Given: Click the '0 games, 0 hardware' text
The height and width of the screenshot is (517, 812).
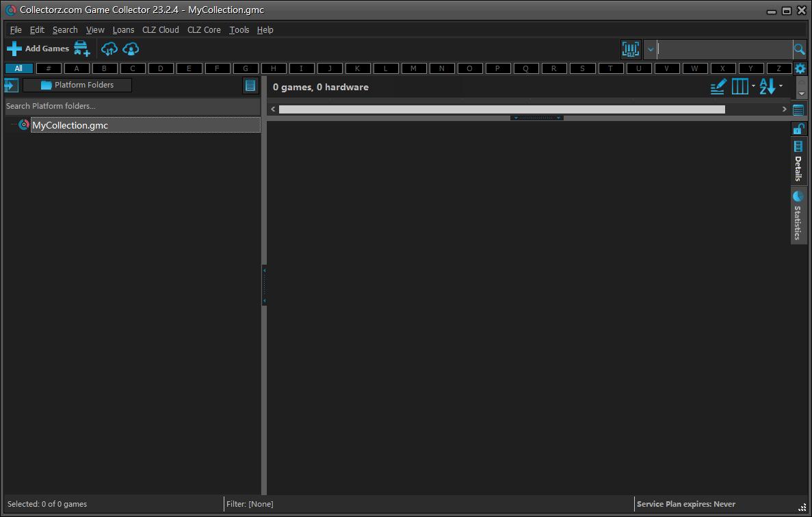Looking at the screenshot, I should pos(321,87).
